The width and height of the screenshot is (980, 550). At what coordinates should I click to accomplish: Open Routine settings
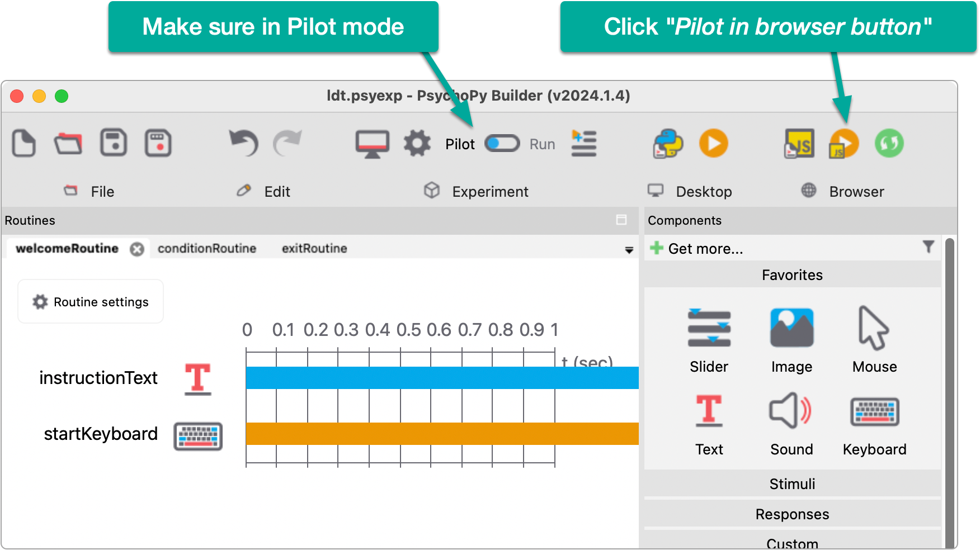pos(91,302)
